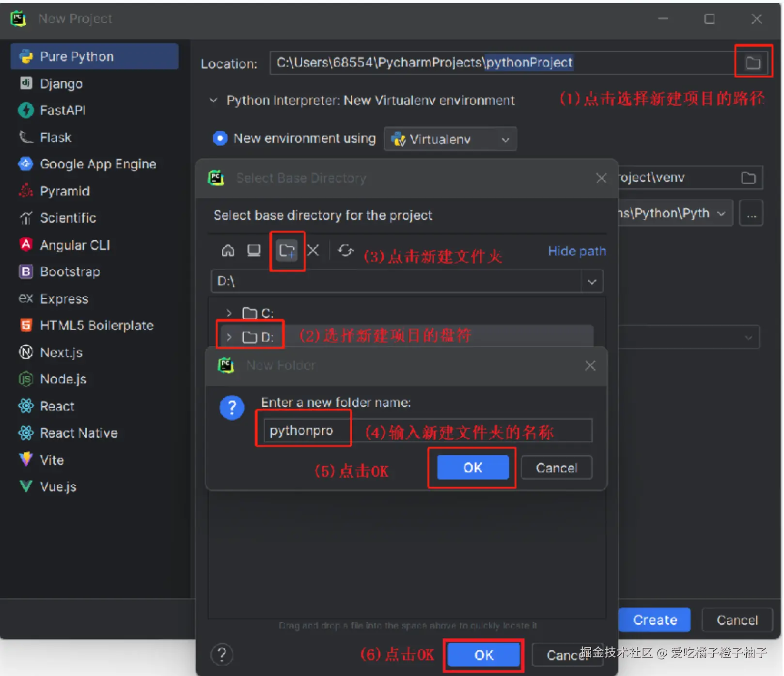The height and width of the screenshot is (676, 784).
Task: Click OK in New Folder dialog
Action: 473,468
